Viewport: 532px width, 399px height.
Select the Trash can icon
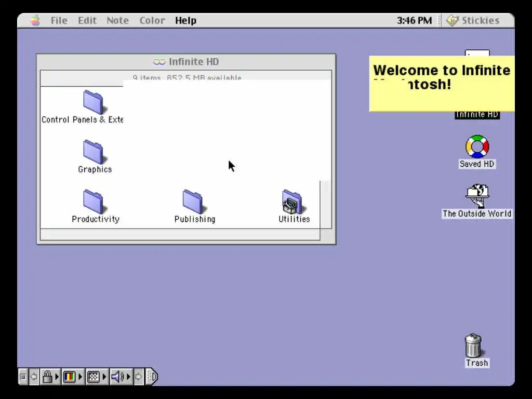pos(473,345)
